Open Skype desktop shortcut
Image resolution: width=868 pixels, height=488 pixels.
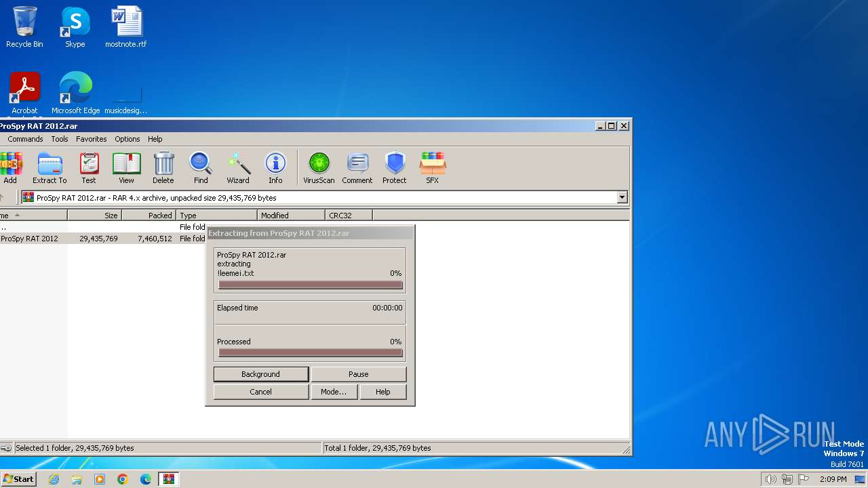75,27
